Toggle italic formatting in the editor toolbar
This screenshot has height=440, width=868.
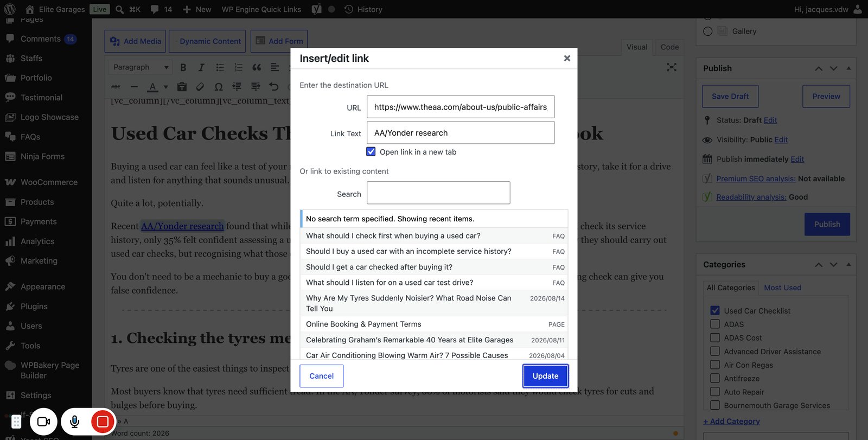201,67
